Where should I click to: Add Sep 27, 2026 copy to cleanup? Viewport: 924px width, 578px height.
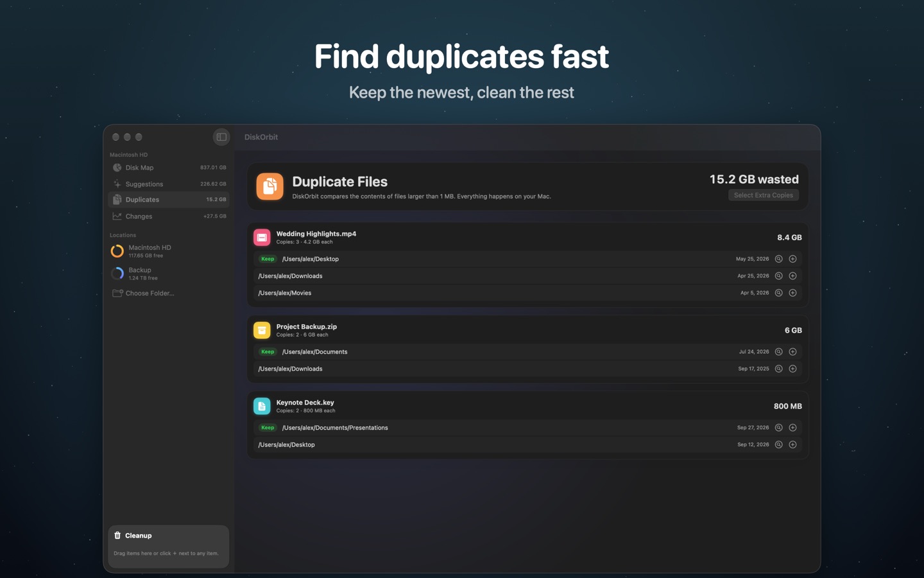pyautogui.click(x=792, y=428)
